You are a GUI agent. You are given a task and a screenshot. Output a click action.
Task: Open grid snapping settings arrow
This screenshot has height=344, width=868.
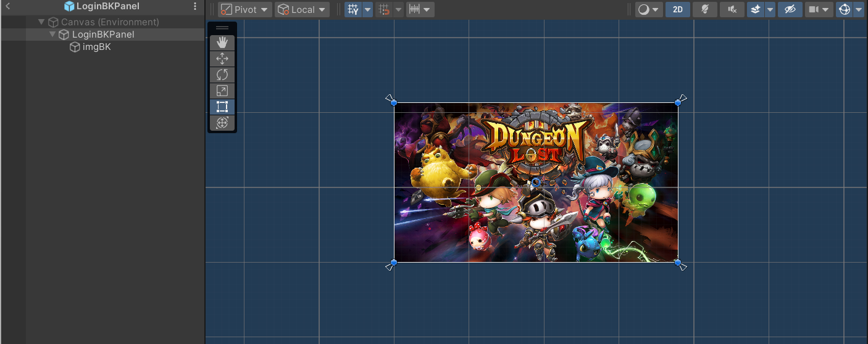pyautogui.click(x=398, y=9)
